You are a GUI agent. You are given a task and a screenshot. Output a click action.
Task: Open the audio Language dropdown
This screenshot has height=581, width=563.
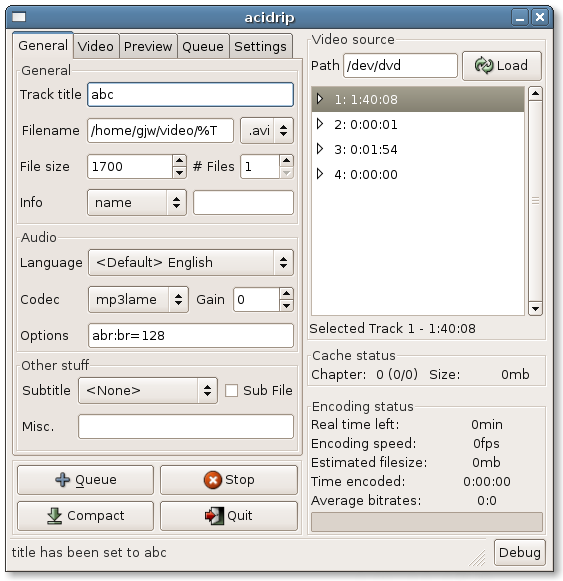191,262
